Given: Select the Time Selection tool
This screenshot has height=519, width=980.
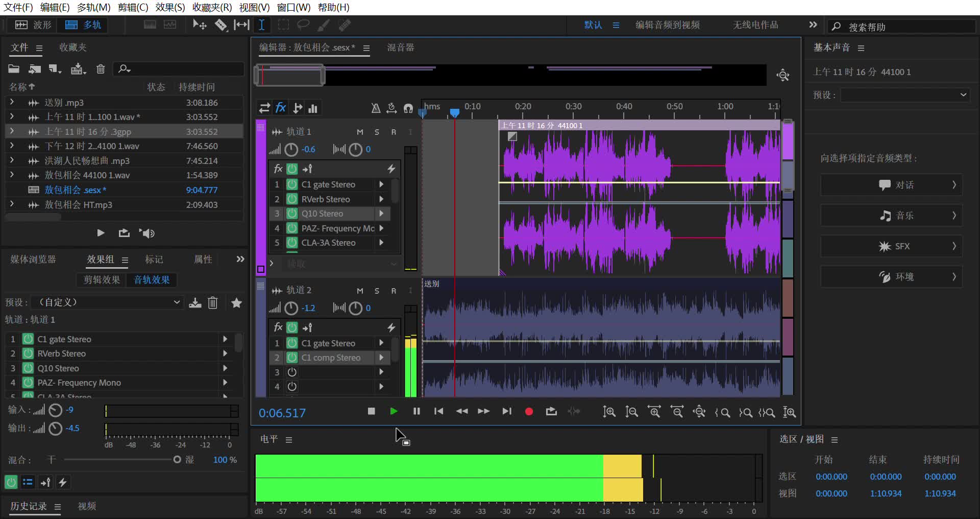Looking at the screenshot, I should [261, 25].
